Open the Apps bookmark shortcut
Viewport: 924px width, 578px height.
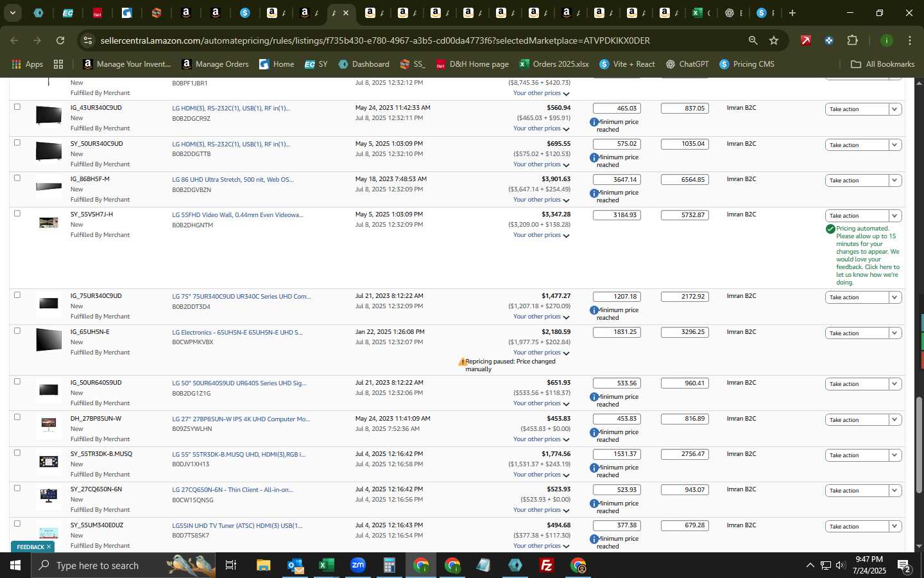(x=27, y=64)
